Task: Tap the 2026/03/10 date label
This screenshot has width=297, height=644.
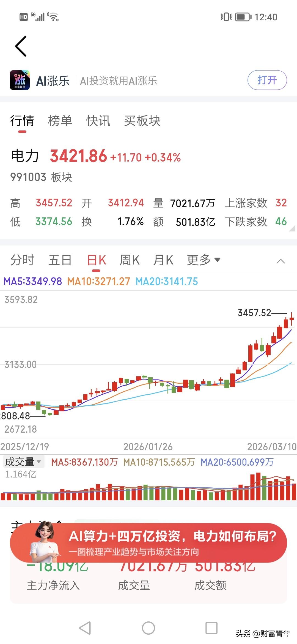Action: (272, 446)
